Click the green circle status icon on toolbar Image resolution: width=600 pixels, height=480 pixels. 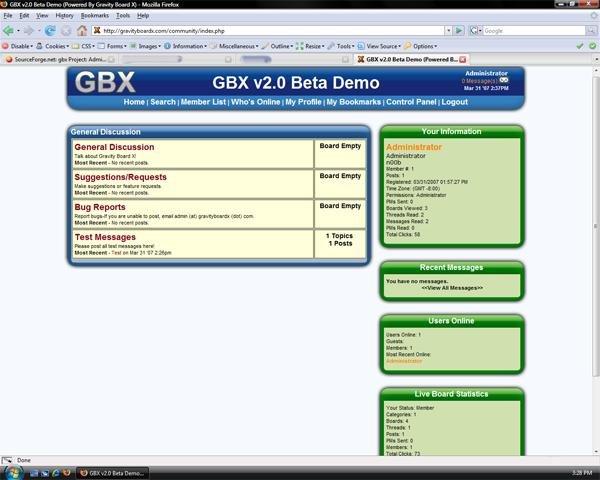(x=592, y=46)
